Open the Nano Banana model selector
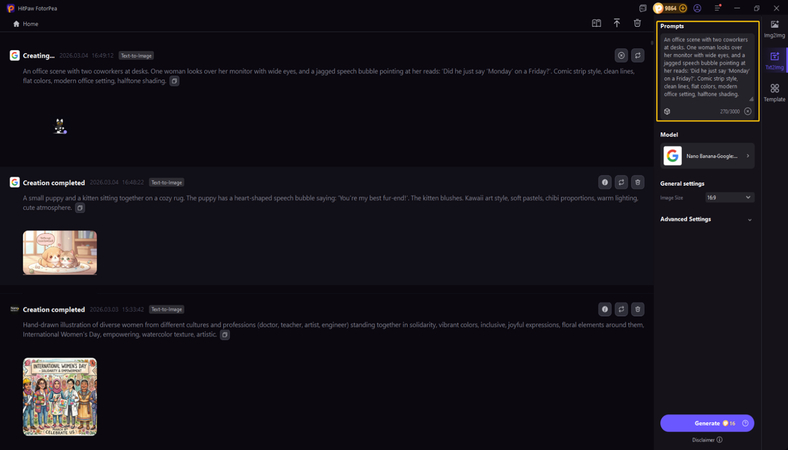The height and width of the screenshot is (450, 788). click(707, 156)
